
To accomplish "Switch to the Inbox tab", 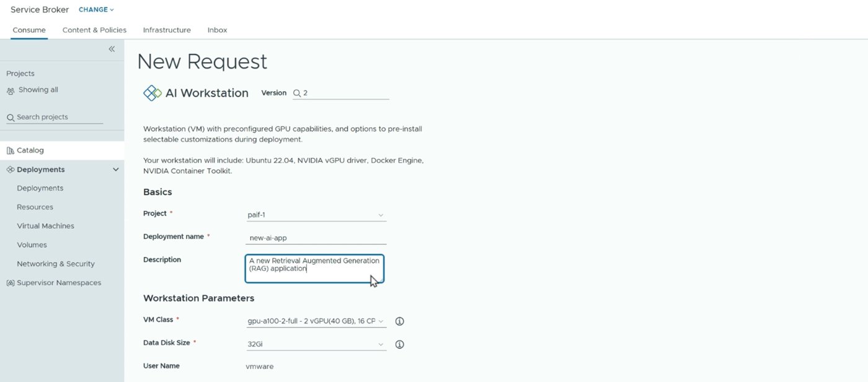I will pos(217,29).
